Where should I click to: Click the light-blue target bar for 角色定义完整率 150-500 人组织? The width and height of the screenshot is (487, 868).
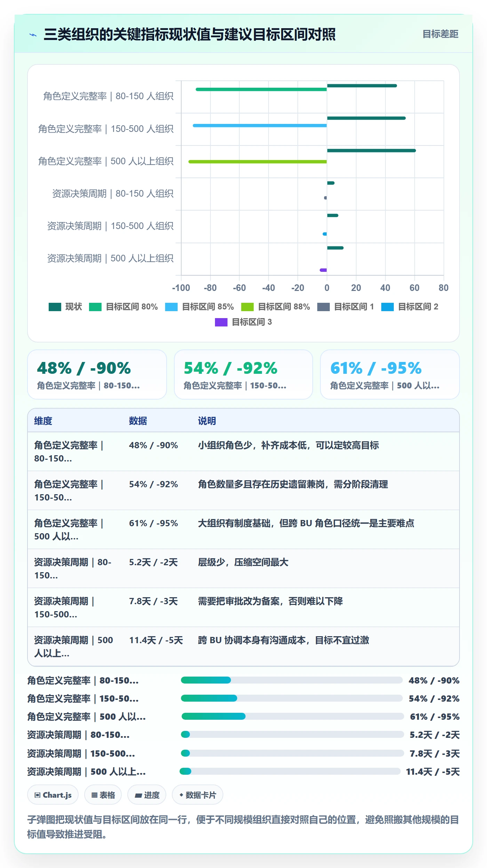point(260,125)
